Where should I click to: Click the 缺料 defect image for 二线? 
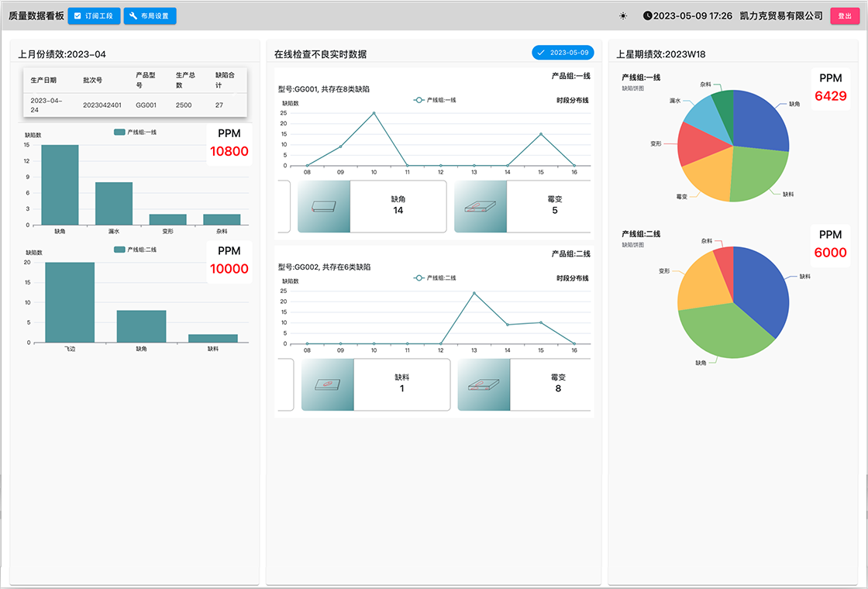[328, 384]
